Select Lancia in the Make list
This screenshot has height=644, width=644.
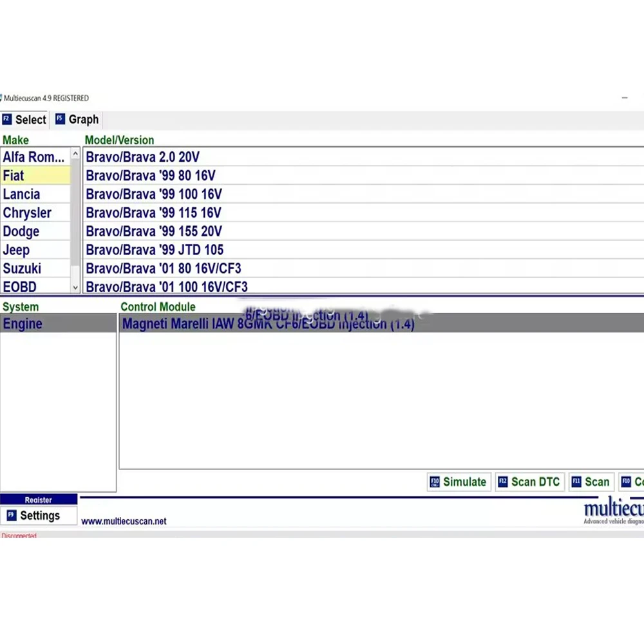[35, 194]
